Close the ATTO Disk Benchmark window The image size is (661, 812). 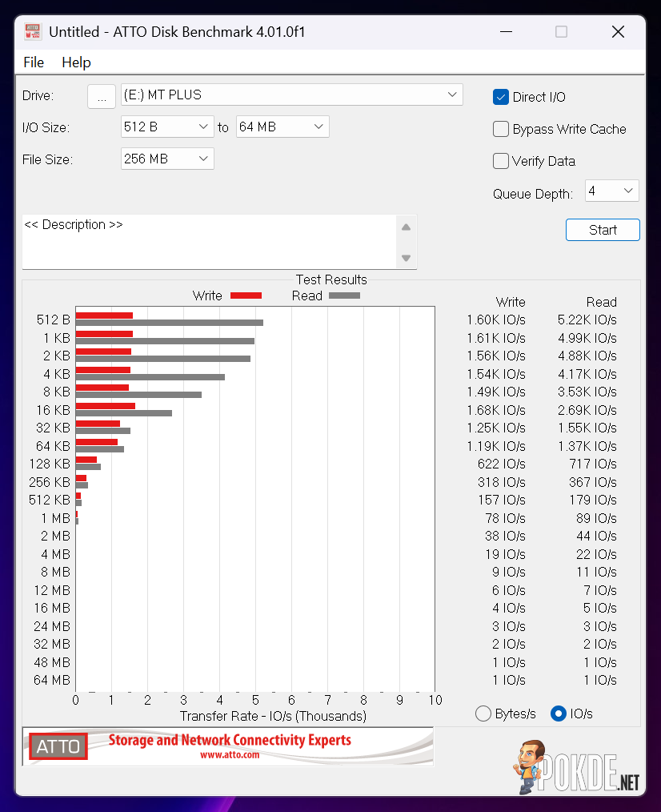(618, 31)
